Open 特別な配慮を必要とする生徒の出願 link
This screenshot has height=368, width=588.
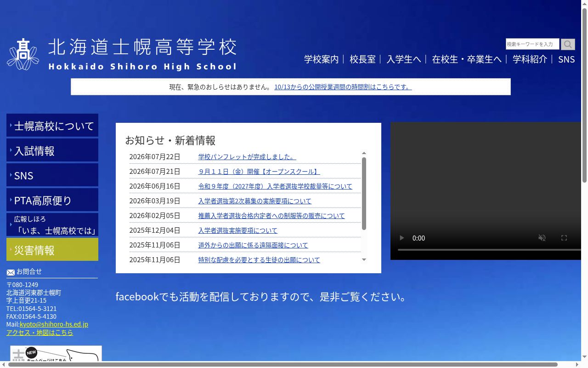tap(259, 260)
